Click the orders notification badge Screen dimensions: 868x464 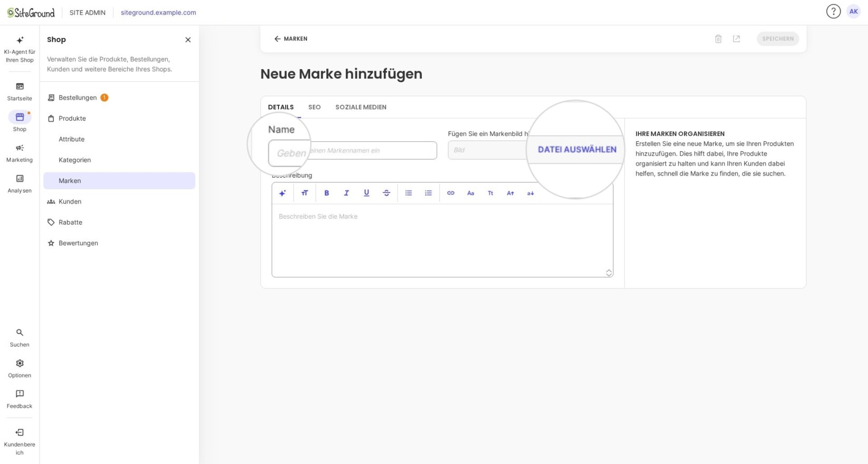104,98
